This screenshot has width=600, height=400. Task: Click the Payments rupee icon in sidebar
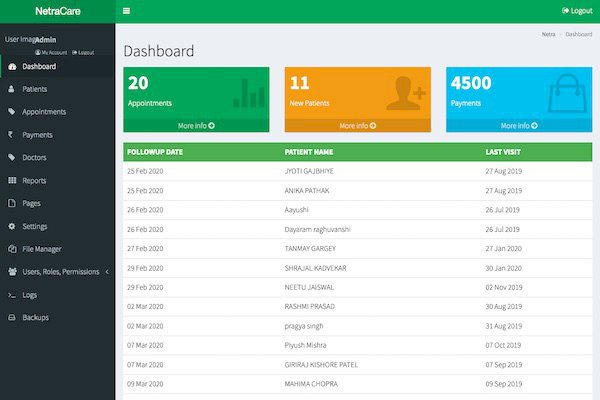tap(12, 135)
